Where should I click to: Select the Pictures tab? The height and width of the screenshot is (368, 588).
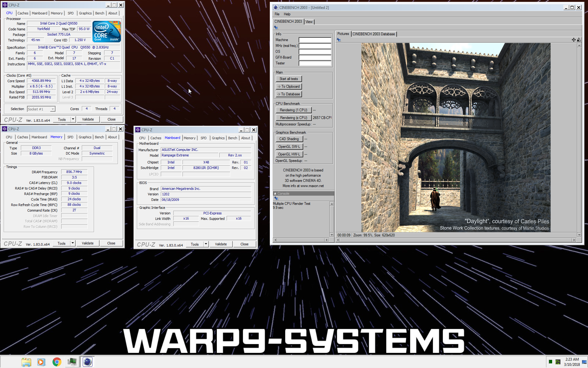tap(343, 34)
